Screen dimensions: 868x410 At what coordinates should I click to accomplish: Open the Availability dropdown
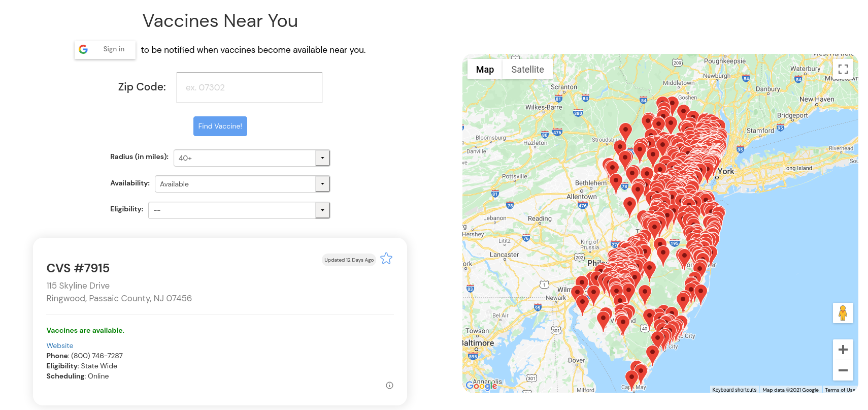coord(242,184)
